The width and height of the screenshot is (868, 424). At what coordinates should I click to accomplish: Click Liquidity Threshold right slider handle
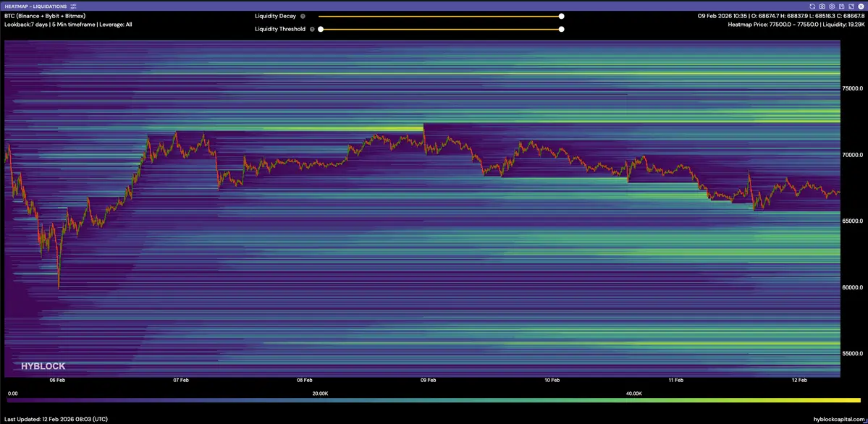coord(561,30)
